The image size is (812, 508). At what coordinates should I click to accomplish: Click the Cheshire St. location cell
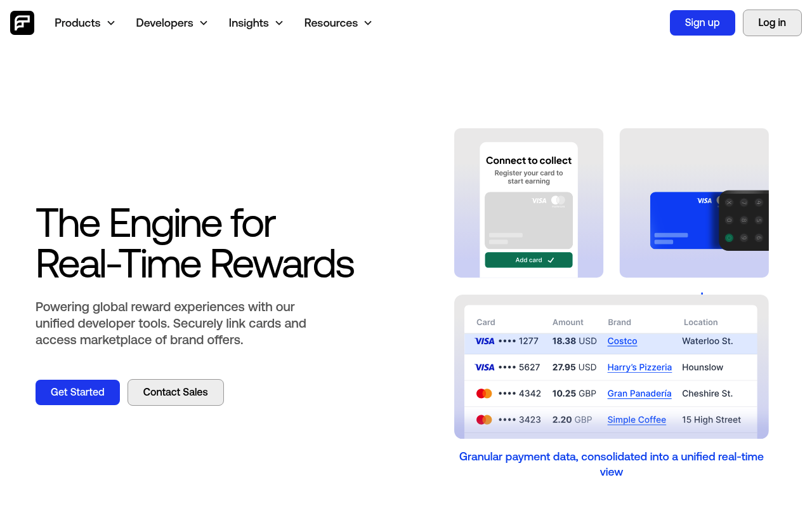point(707,394)
